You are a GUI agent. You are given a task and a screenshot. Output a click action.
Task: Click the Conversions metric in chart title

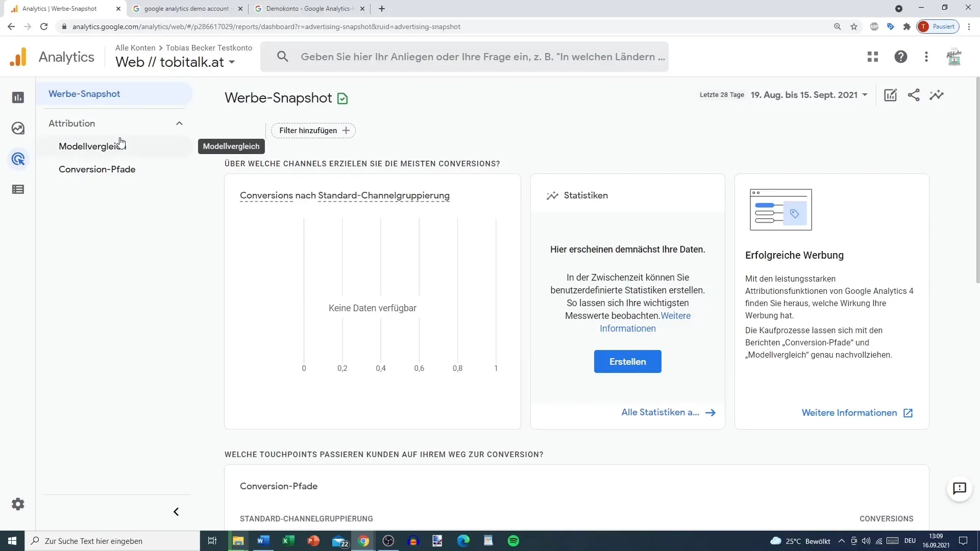click(x=266, y=195)
